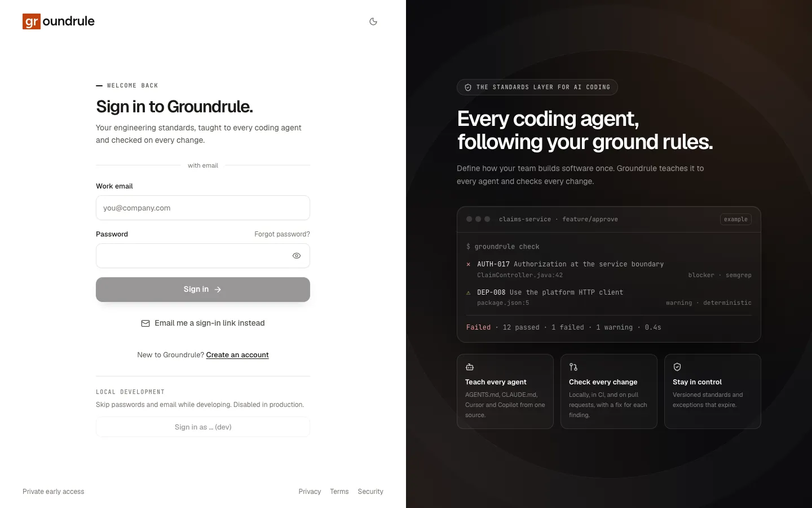This screenshot has height=508, width=812.
Task: Click THE STANDARDS LAYER FOR AI CODING badge
Action: (x=537, y=87)
